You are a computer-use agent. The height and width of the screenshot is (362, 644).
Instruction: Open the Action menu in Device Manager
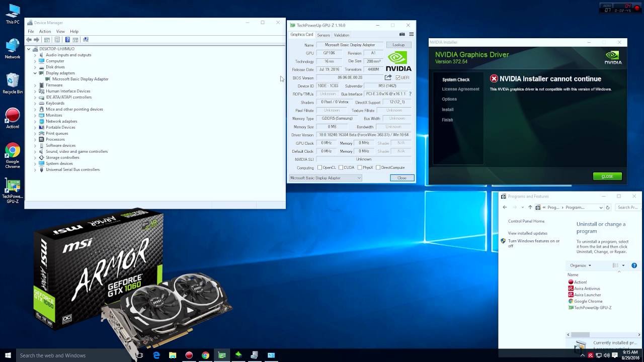(45, 32)
